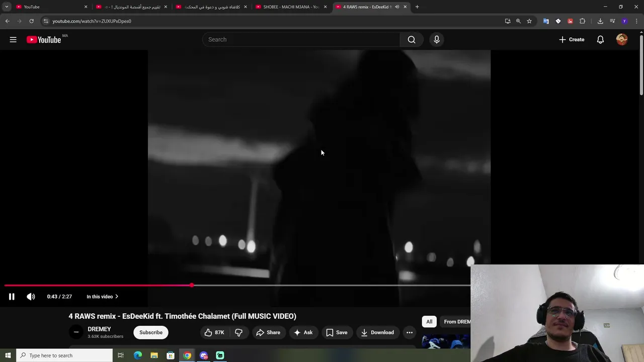Image resolution: width=644 pixels, height=362 pixels.
Task: Click the video progress scrubber handle
Action: point(192,285)
